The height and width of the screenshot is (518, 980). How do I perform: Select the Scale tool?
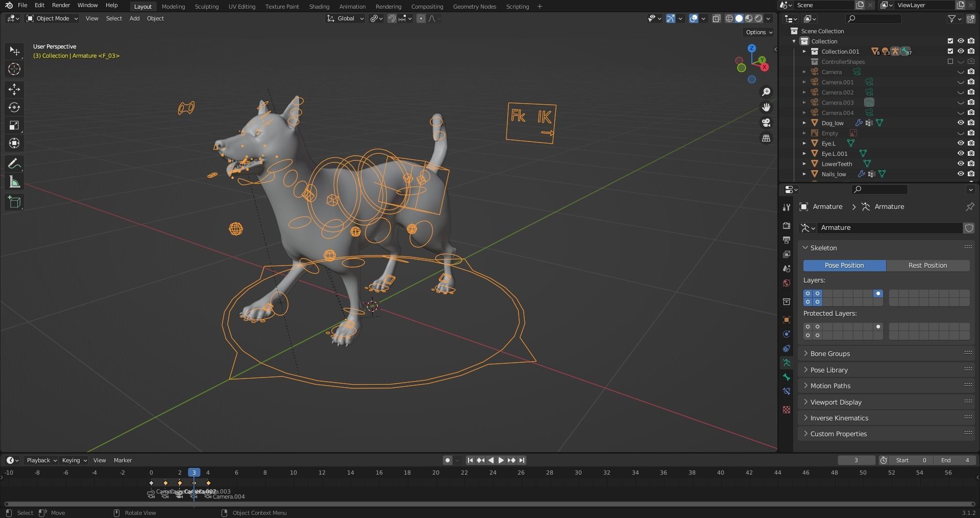pyautogui.click(x=14, y=125)
